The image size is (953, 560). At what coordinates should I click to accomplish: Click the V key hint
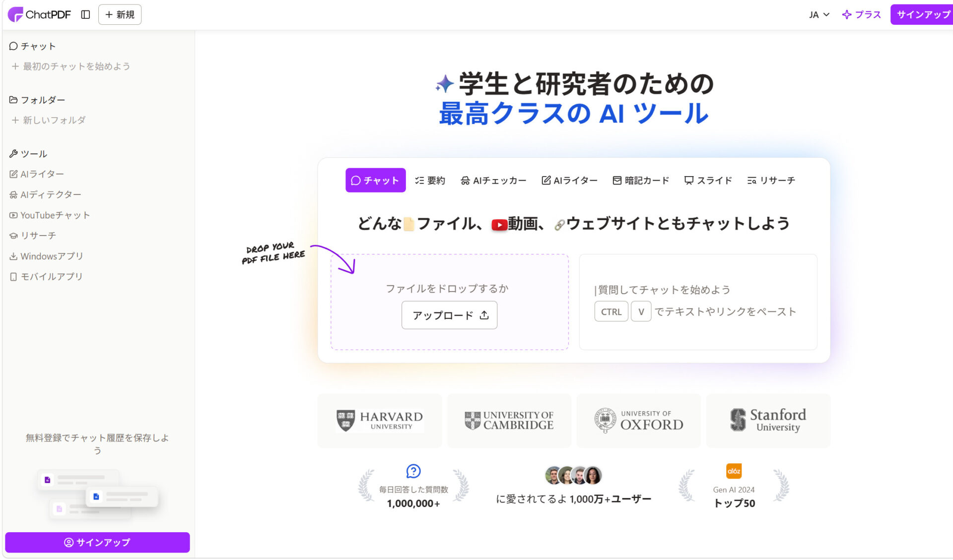(x=641, y=311)
